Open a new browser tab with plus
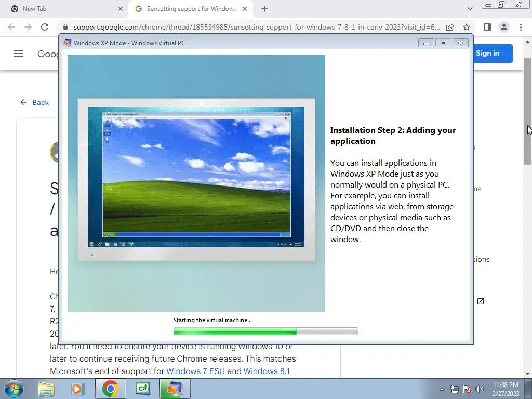Screen dimensions: 532x399 click(x=264, y=9)
